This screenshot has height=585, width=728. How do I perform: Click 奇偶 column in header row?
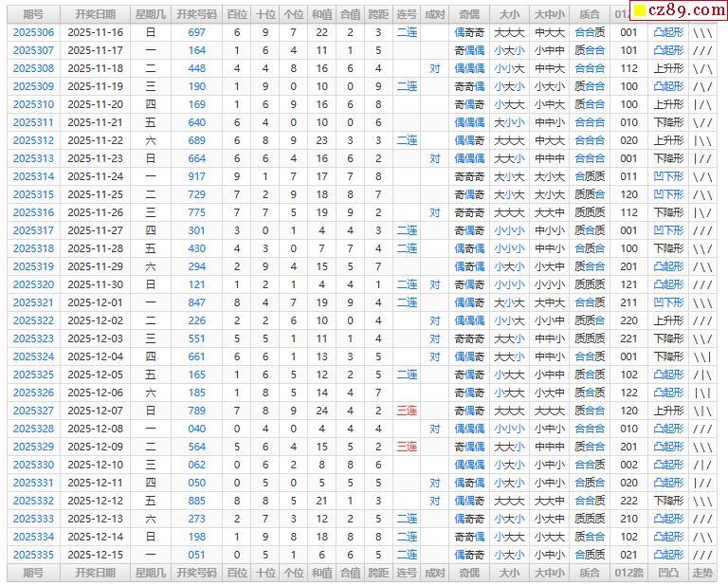pos(468,14)
